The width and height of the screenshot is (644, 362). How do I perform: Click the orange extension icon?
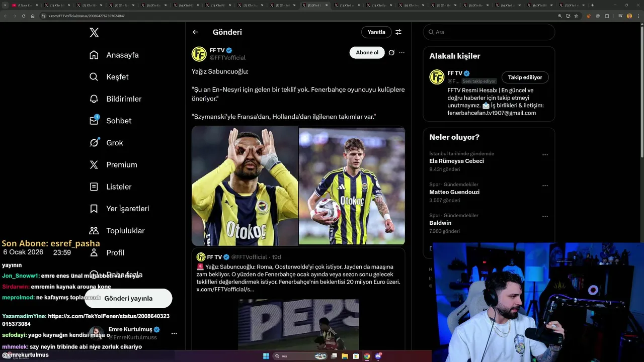point(589,16)
